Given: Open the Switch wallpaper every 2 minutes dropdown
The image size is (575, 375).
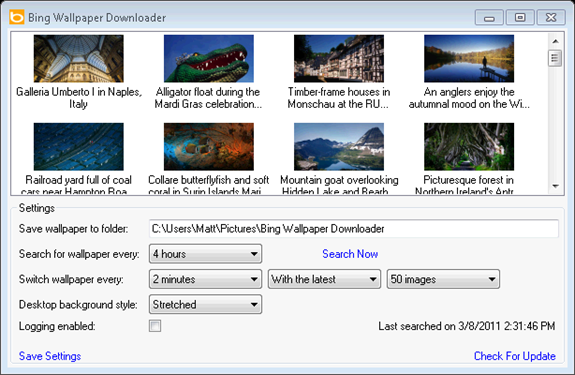Looking at the screenshot, I should click(205, 279).
